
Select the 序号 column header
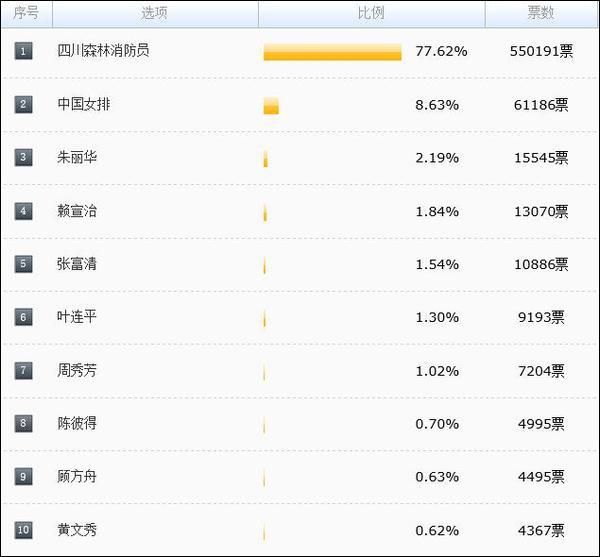click(26, 14)
